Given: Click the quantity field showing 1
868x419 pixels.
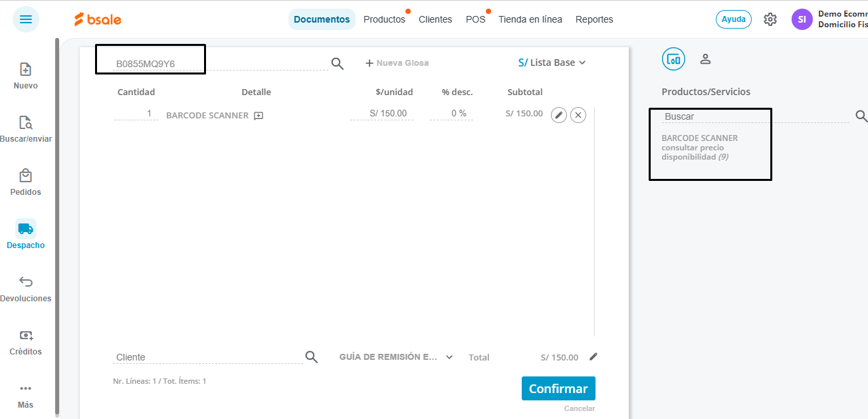Looking at the screenshot, I should pos(136,114).
